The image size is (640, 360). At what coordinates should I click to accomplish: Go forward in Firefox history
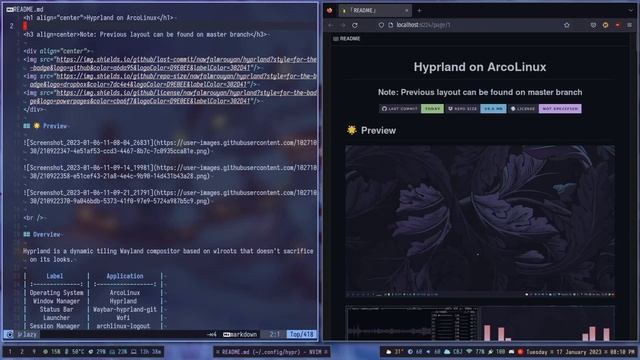(343, 25)
